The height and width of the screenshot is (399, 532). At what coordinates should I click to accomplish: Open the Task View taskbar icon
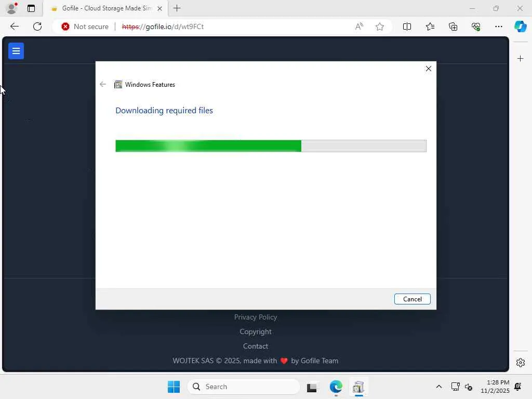[312, 387]
